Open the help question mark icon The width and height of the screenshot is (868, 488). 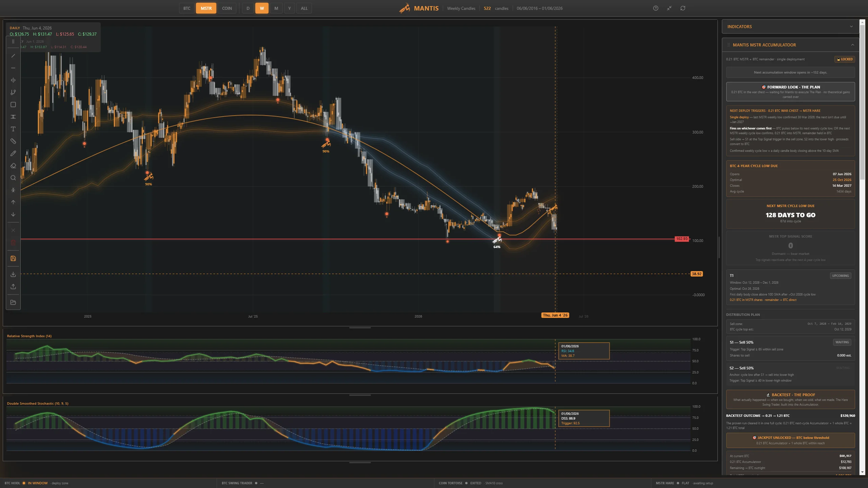click(x=656, y=8)
